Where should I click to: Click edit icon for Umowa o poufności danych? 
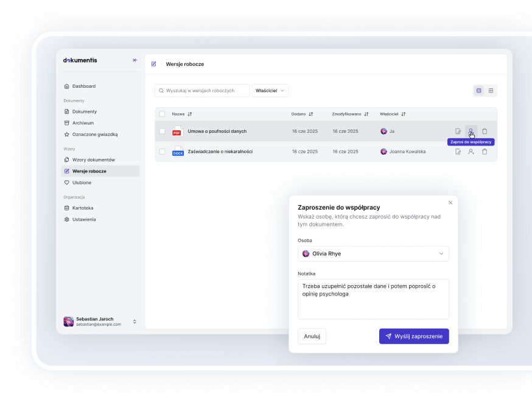[458, 131]
